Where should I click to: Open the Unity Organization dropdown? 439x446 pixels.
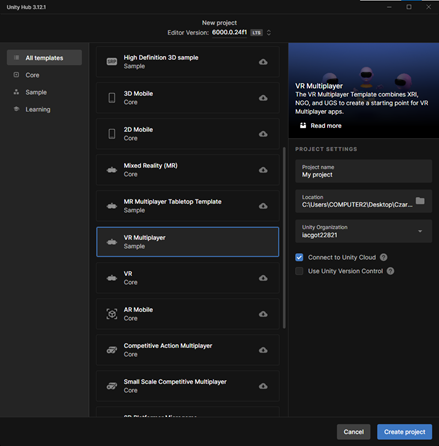(363, 231)
